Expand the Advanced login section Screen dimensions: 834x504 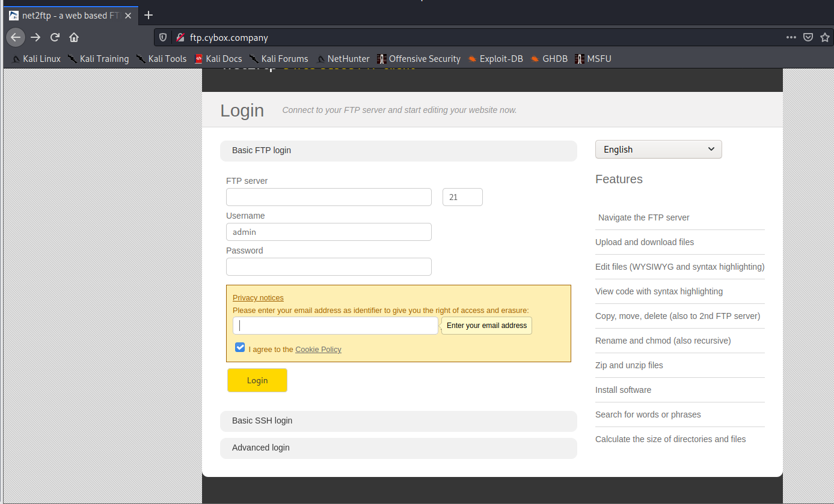pyautogui.click(x=398, y=448)
